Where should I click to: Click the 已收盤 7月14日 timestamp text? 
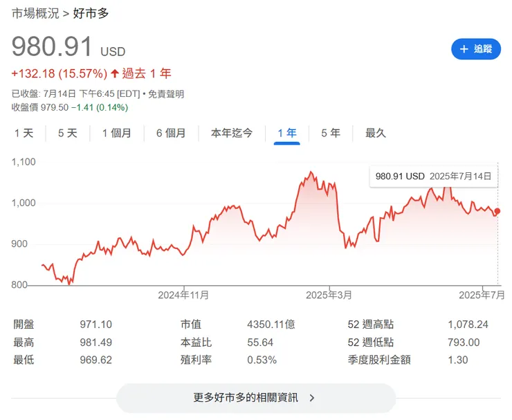75,94
